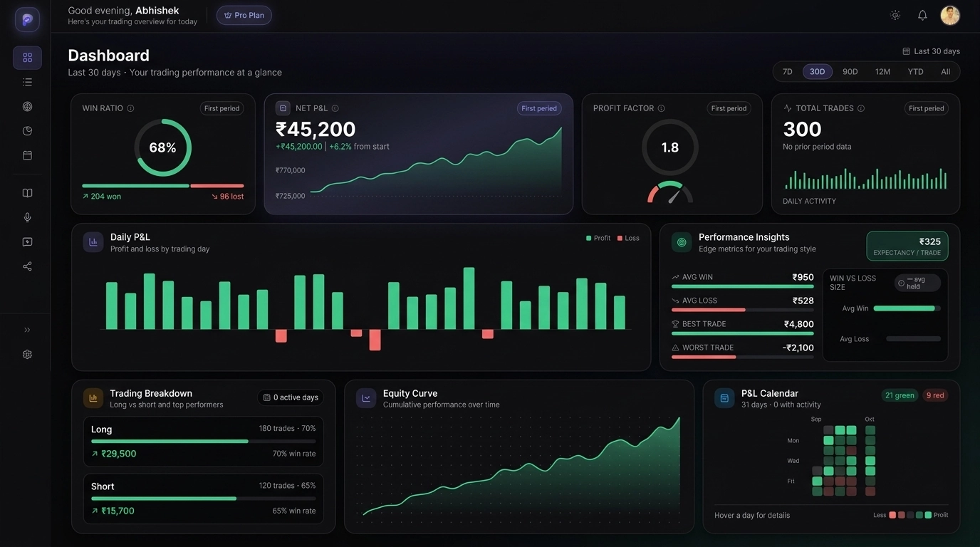This screenshot has height=547, width=980.
Task: Open the microphone icon in sidebar
Action: (x=27, y=217)
